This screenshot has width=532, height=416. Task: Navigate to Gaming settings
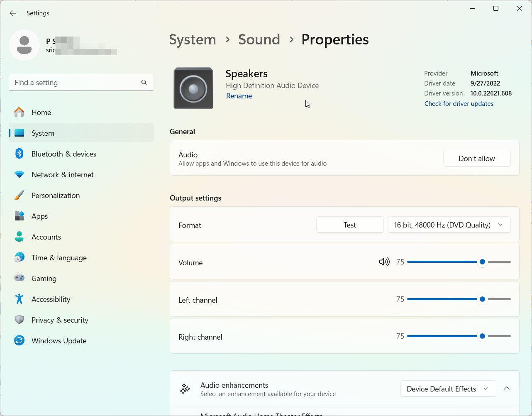(81, 278)
